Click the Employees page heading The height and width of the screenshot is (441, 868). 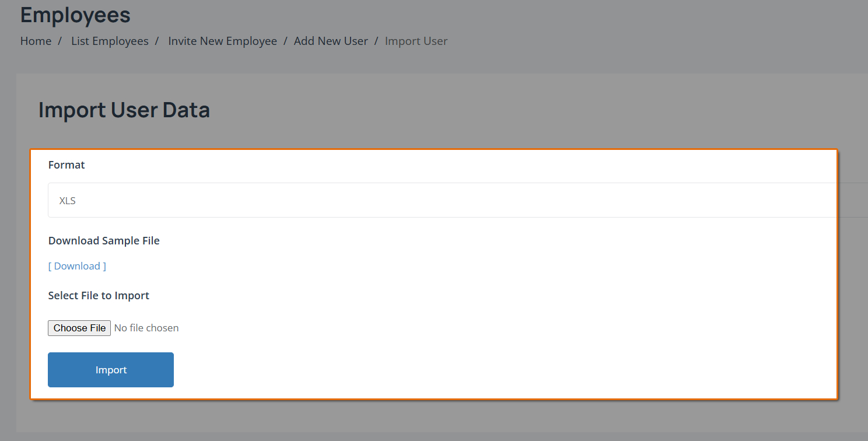(x=75, y=15)
